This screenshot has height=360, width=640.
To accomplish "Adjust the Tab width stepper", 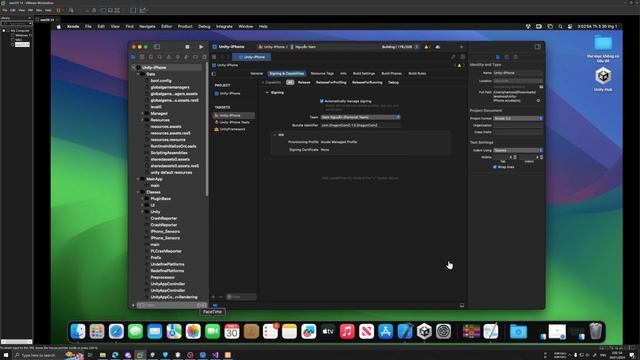I will 515,157.
